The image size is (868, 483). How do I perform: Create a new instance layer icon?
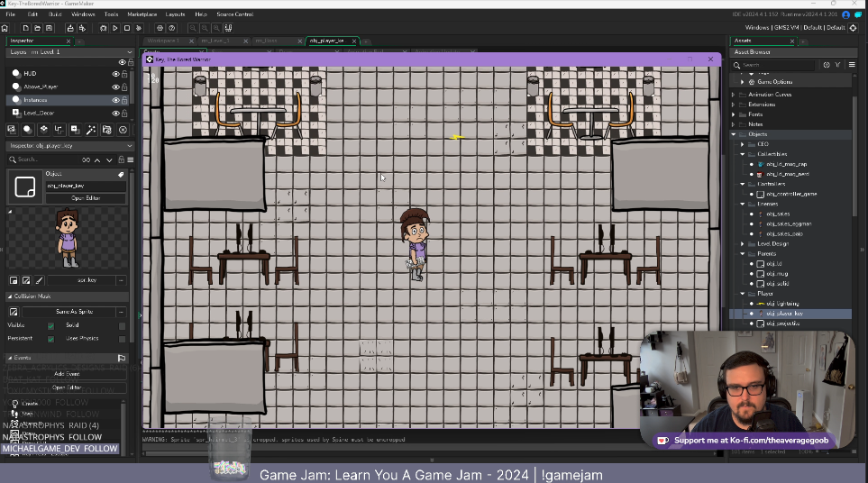[x=27, y=130]
